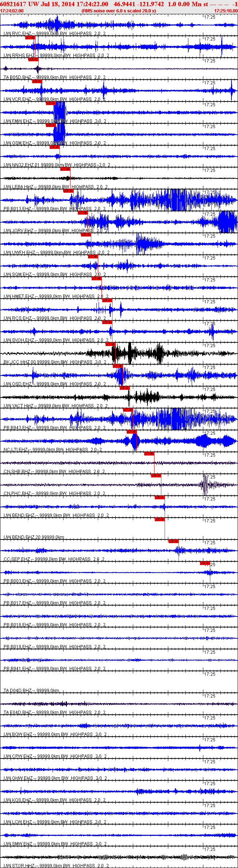Image resolution: width=238 pixels, height=868 pixels.
Task: Click the UW.YACT.HHZ station label
Action: 56,406
